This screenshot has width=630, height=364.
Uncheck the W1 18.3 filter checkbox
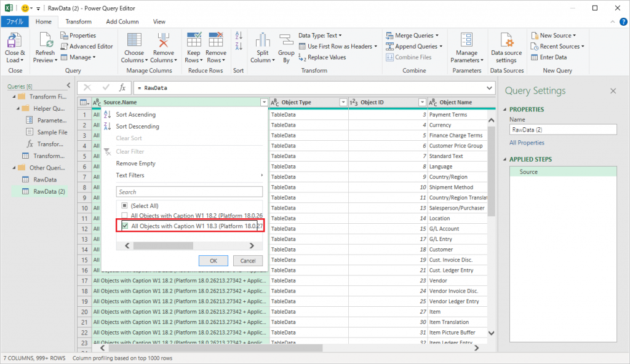(x=125, y=226)
